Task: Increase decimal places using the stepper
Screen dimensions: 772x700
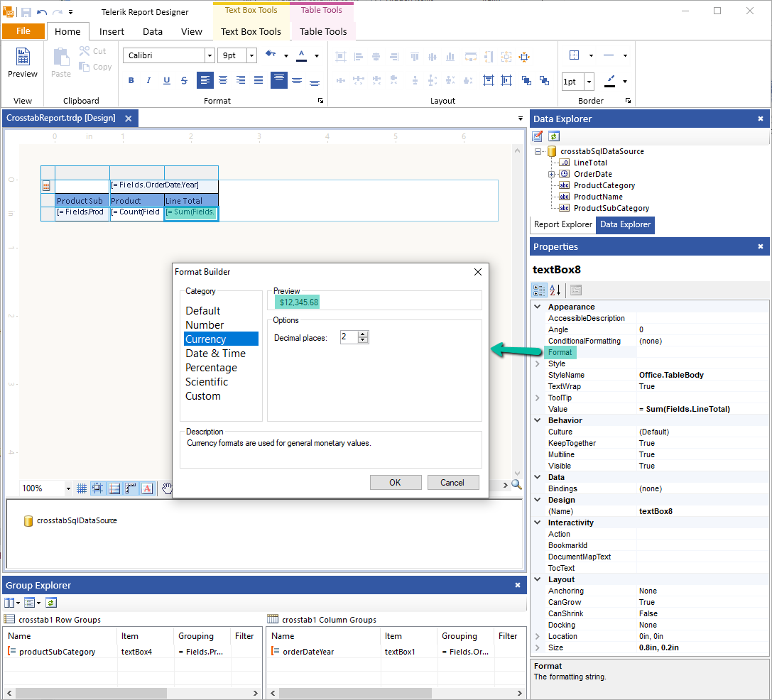Action: click(x=363, y=335)
